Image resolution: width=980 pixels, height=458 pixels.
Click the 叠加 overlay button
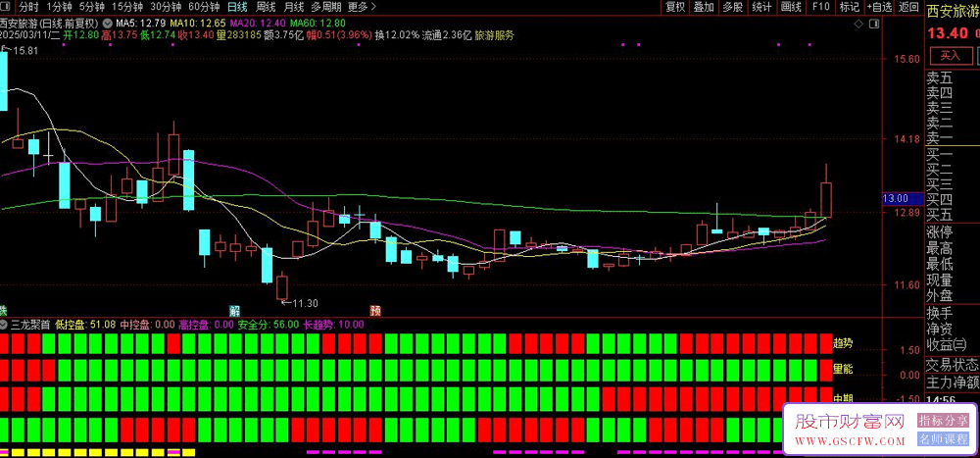(704, 7)
